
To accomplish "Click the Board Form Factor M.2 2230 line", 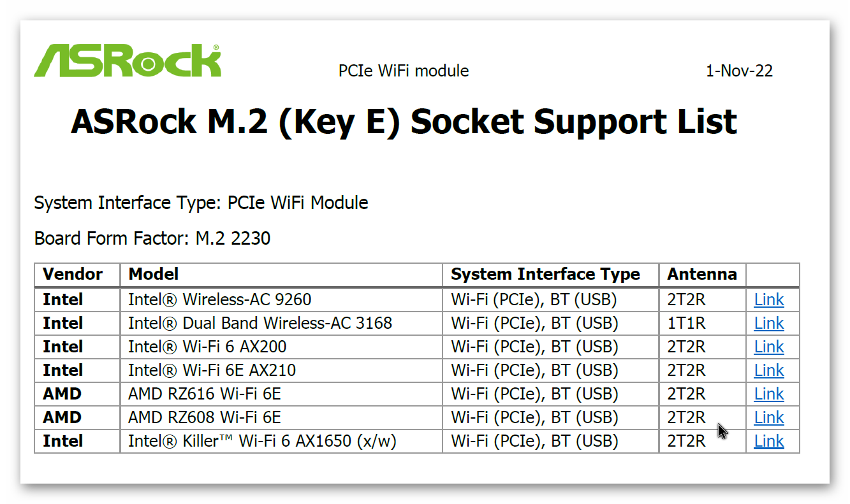I will click(152, 238).
